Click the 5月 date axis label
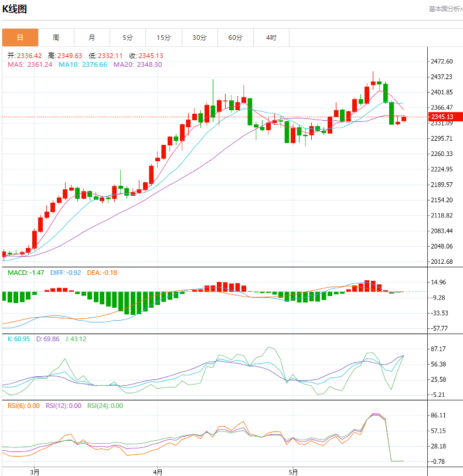463x476 pixels. [293, 472]
